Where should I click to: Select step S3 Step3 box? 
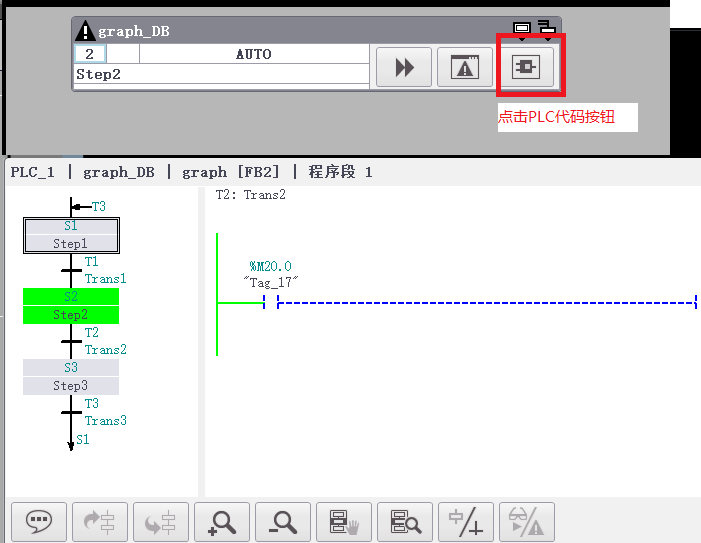pos(71,377)
